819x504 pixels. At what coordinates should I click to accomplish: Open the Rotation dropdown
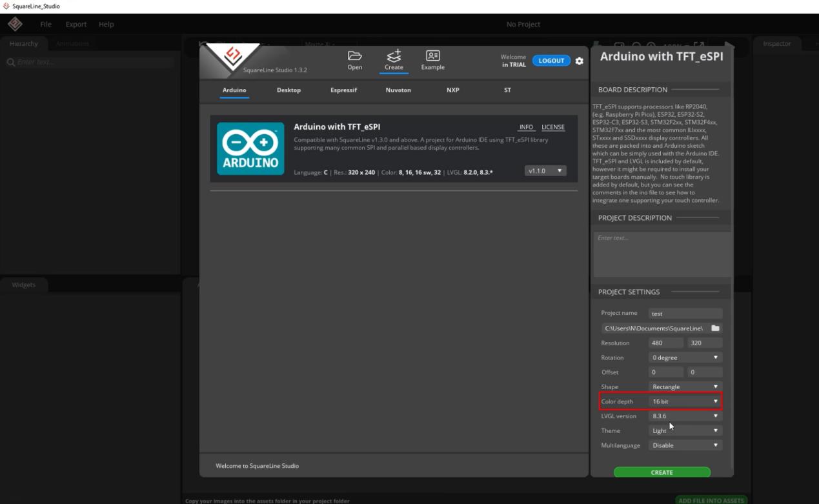pos(685,358)
